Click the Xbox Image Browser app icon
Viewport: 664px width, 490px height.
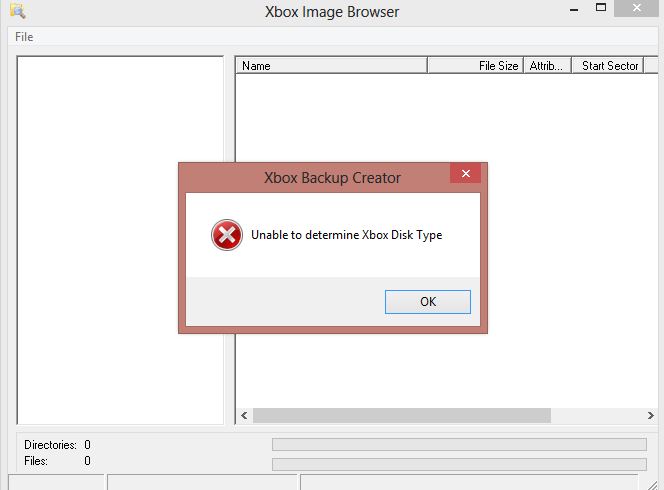click(17, 11)
